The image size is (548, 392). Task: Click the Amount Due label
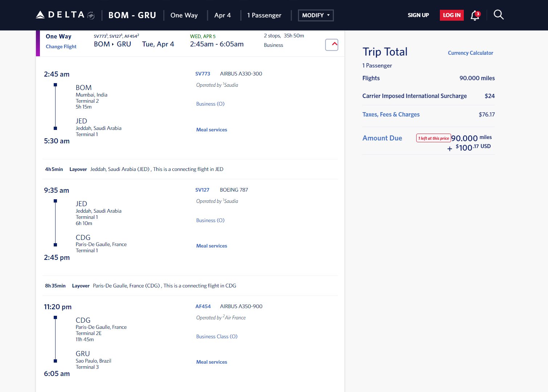point(382,138)
